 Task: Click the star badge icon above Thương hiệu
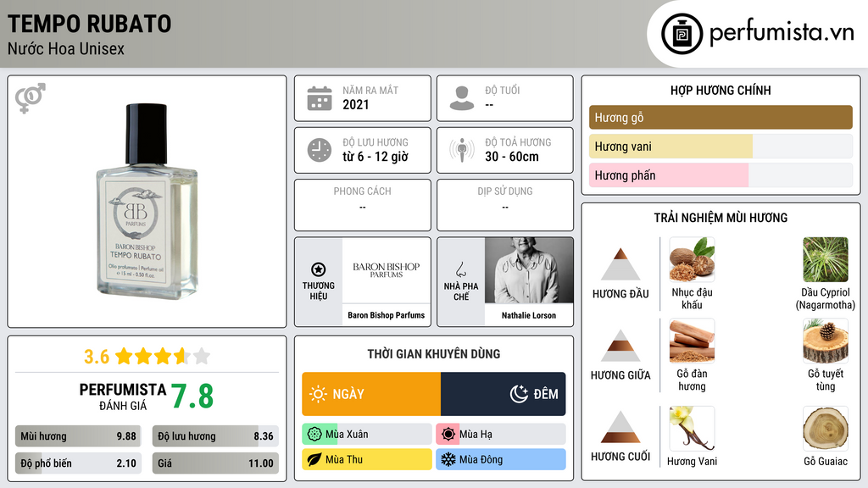[x=319, y=269]
